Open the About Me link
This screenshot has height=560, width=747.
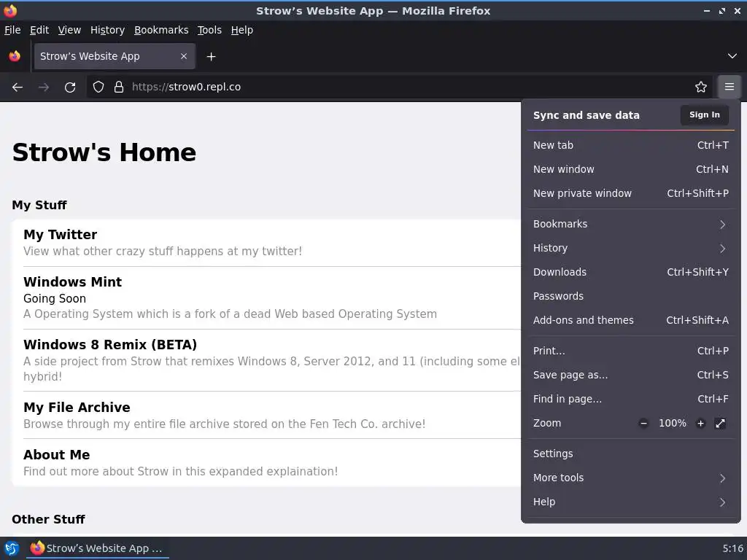click(x=57, y=455)
